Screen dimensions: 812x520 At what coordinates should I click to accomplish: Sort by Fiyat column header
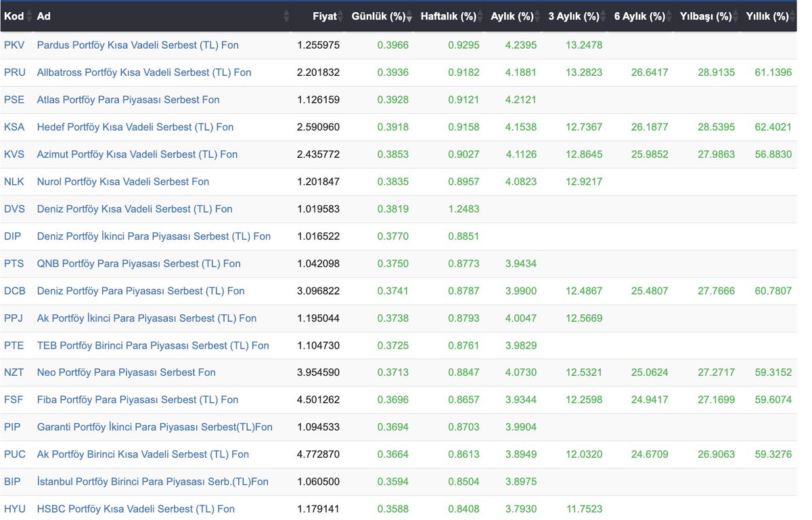tap(325, 16)
